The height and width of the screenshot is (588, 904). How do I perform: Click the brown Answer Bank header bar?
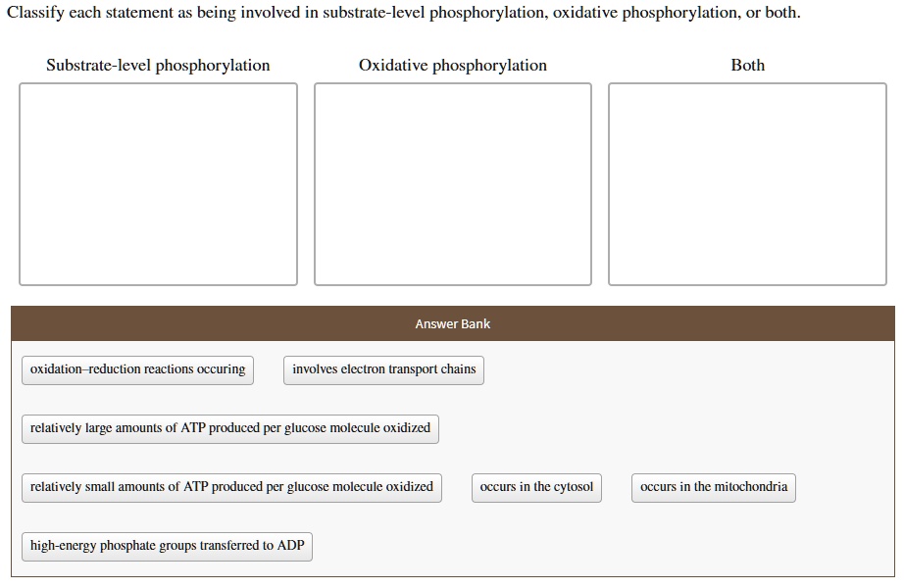(452, 323)
